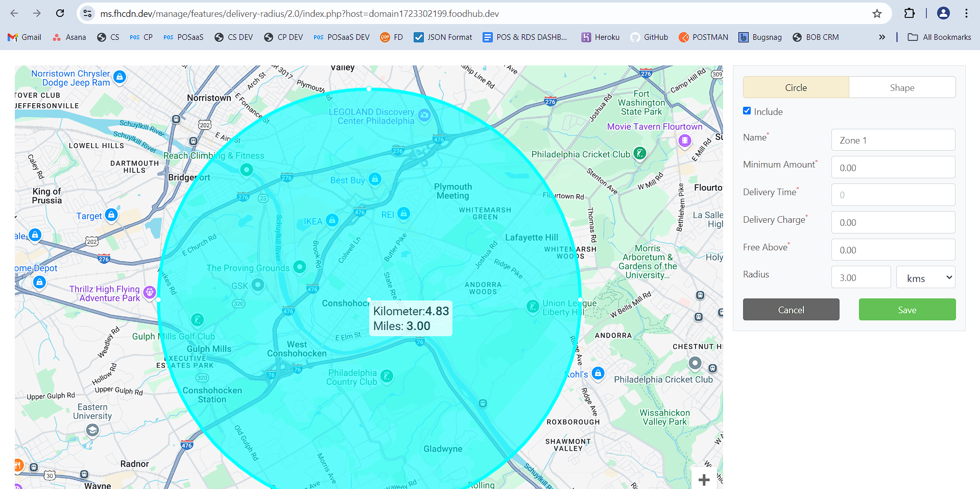980x489 pixels.
Task: Open the JSON Format bookmark
Action: click(443, 37)
